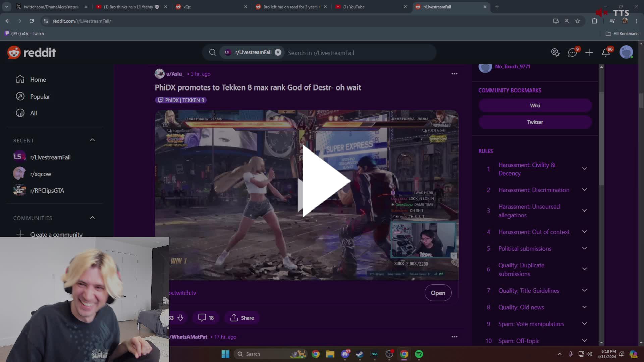Switch to the (1) YouTube tab
Image resolution: width=644 pixels, height=362 pixels.
coord(370,7)
